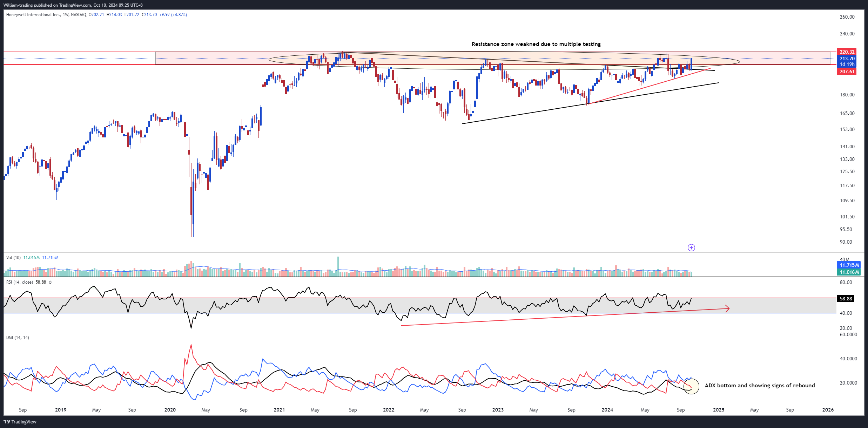Click the 60.0000 DMI axis label
868x428 pixels.
pos(848,334)
